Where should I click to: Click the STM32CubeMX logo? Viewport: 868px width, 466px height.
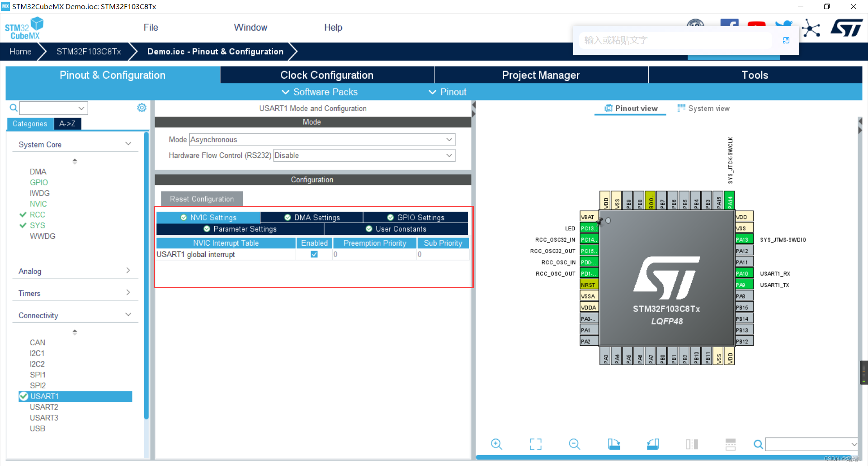(24, 28)
